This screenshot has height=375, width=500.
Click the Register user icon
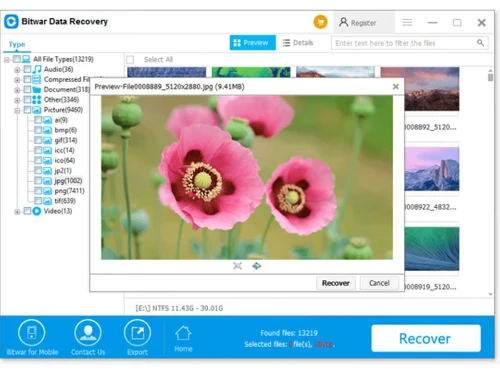[x=343, y=22]
